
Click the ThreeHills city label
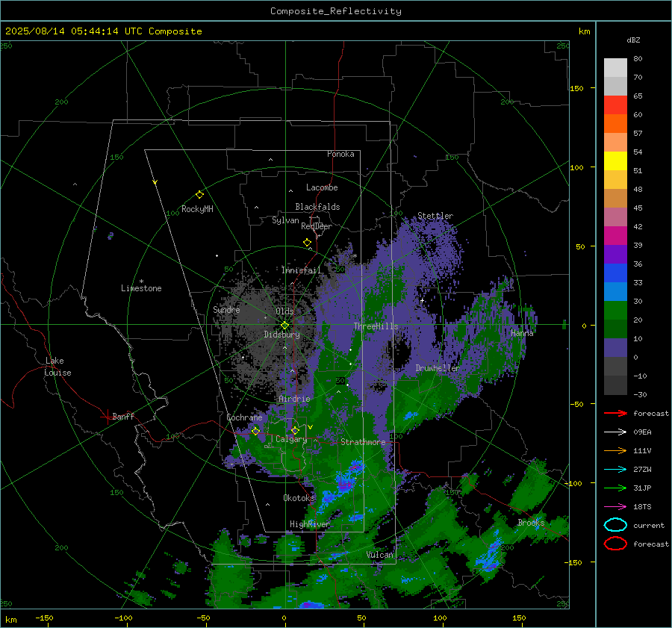pyautogui.click(x=376, y=326)
